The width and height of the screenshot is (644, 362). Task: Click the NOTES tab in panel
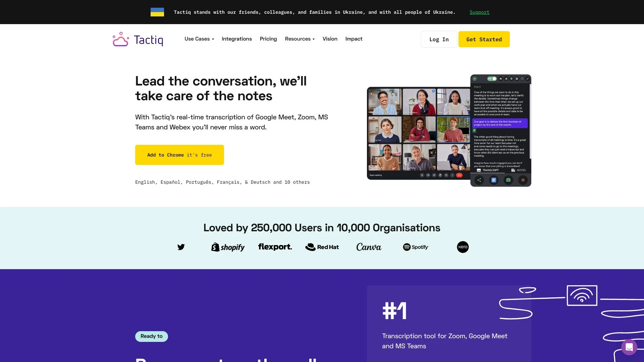click(518, 170)
